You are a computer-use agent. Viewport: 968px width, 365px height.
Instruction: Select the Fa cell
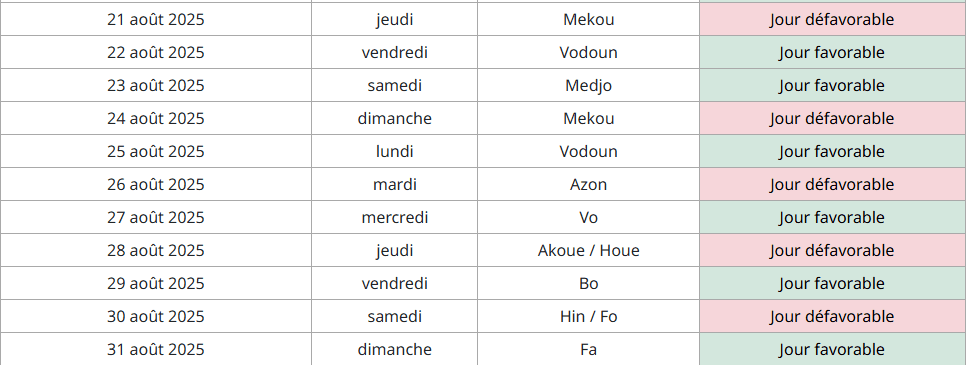pyautogui.click(x=588, y=350)
